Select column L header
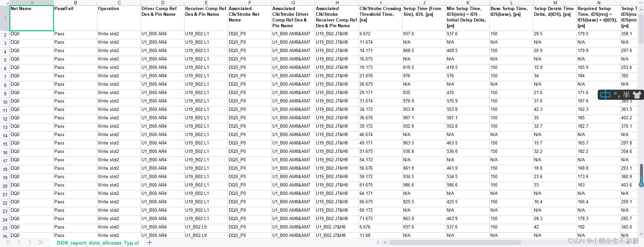Image resolution: width=644 pixels, height=247 pixels. tap(512, 2)
